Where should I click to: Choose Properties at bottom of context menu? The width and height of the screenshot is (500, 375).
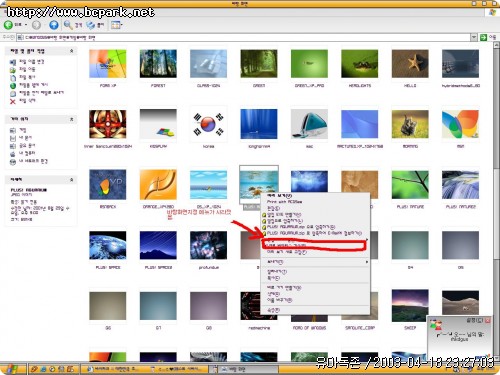pos(315,310)
